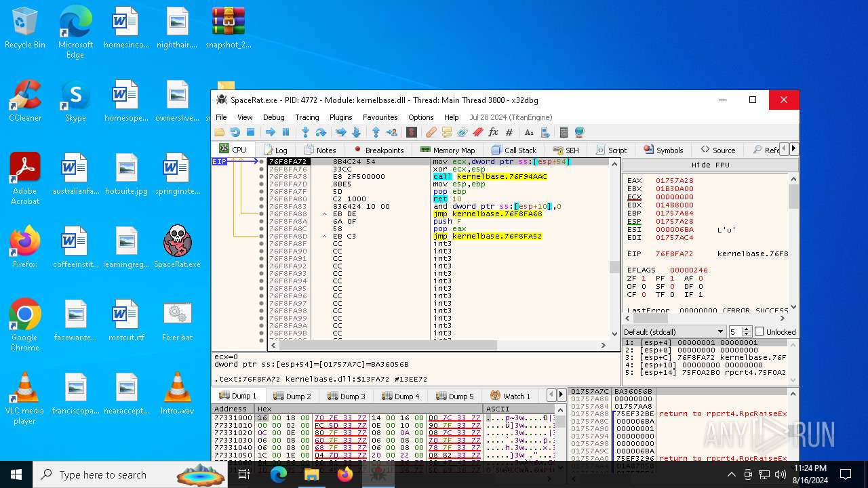Image resolution: width=868 pixels, height=488 pixels.
Task: Open Firefox from the taskbar
Action: pos(344,474)
